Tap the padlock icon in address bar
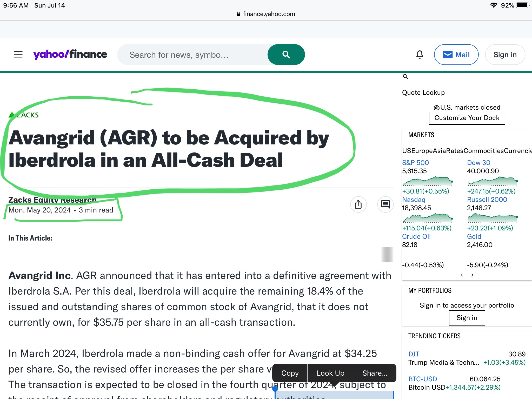532x399 pixels. tap(238, 14)
